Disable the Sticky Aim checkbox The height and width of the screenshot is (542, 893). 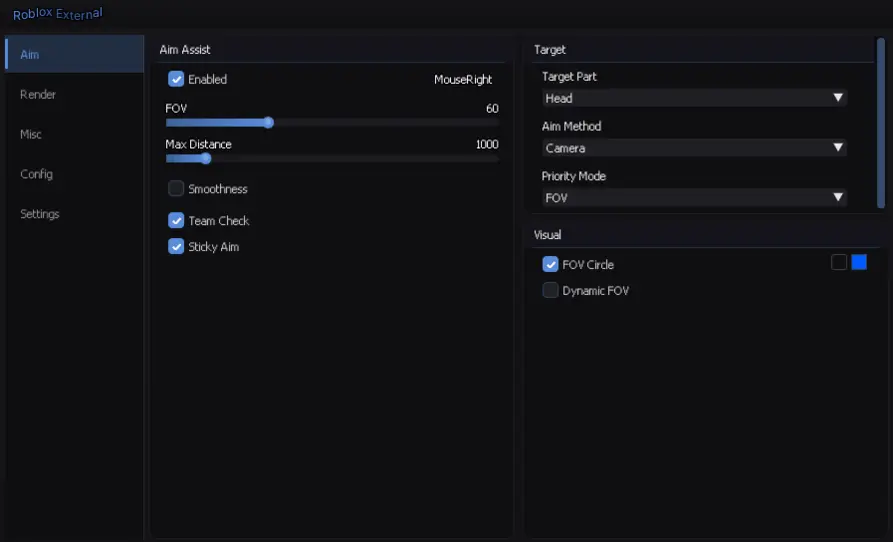point(176,247)
